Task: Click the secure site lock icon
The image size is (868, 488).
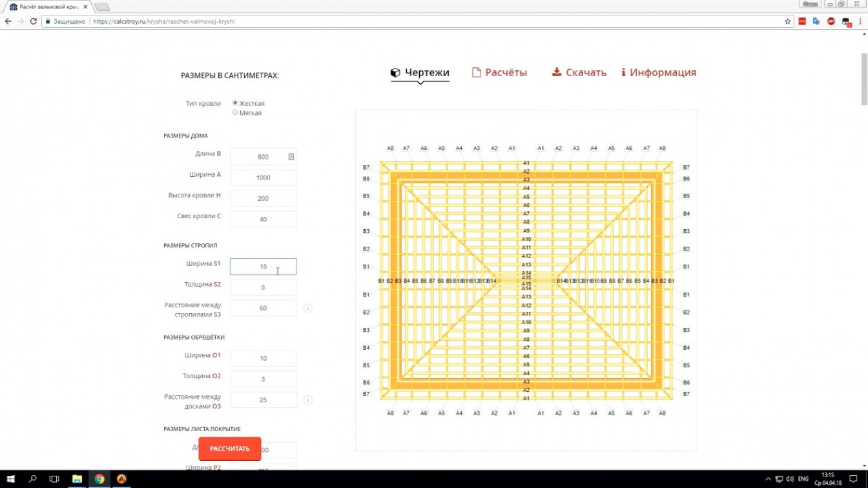Action: pyautogui.click(x=48, y=21)
